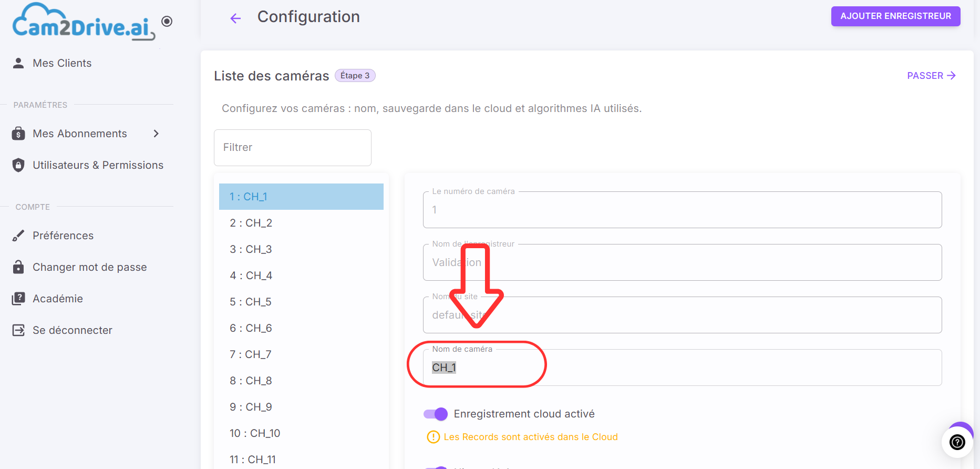The image size is (980, 469).
Task: Expand Mes Abonnements chevron
Action: 156,134
